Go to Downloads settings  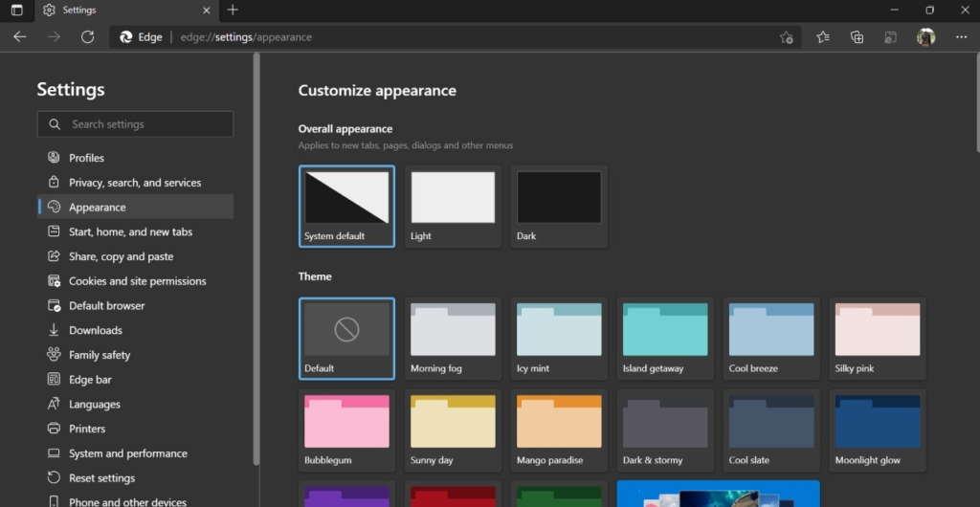click(x=136, y=330)
